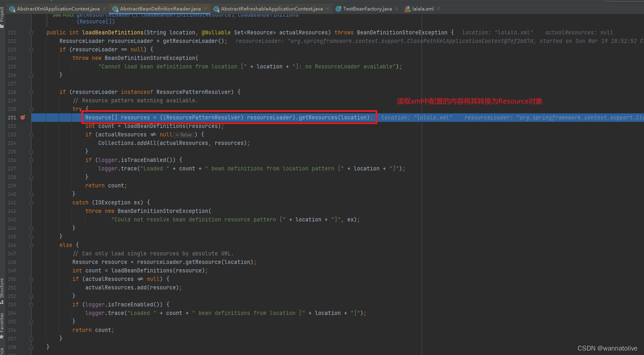Collapse isTraceEnabled block at line 236

pyautogui.click(x=31, y=160)
